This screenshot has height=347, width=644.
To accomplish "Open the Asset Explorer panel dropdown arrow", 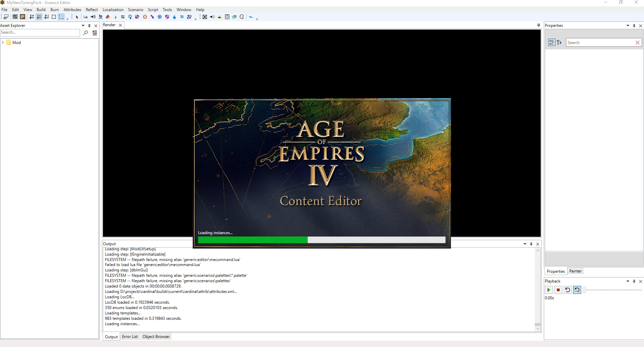I will point(83,26).
